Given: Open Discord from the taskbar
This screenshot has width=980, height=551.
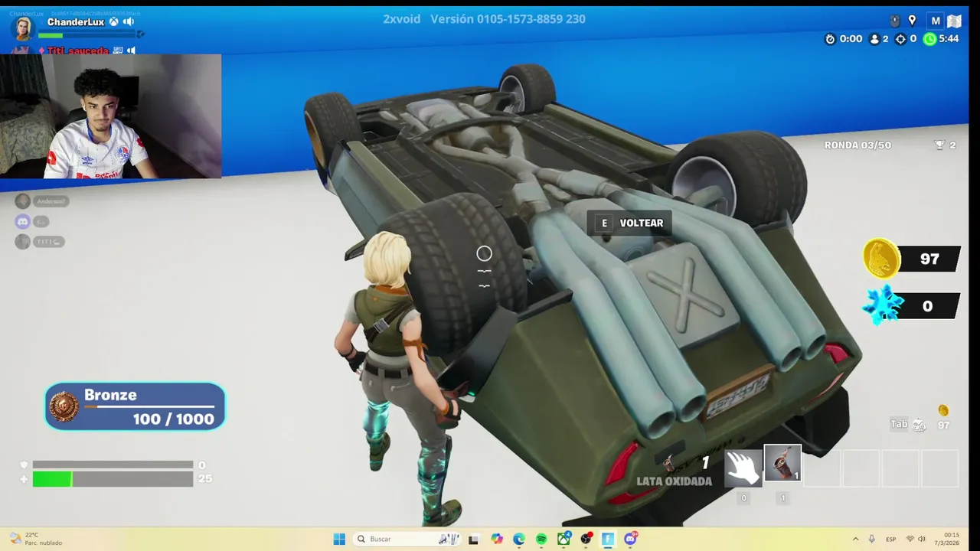Looking at the screenshot, I should (x=630, y=539).
